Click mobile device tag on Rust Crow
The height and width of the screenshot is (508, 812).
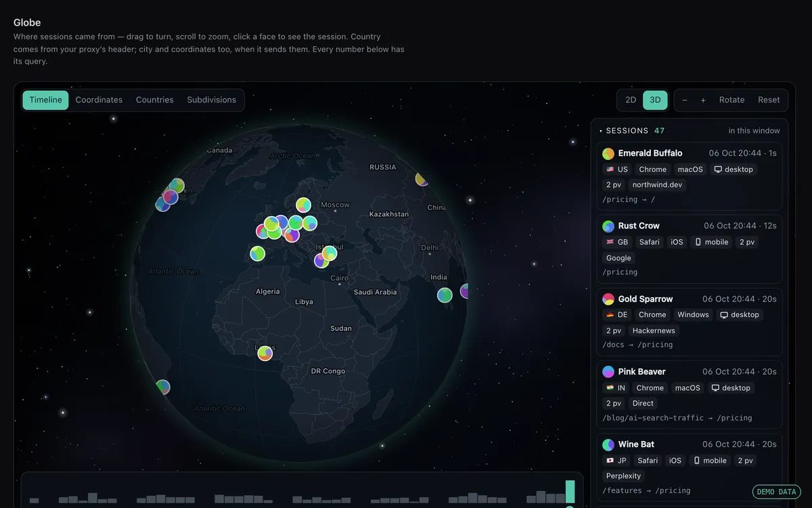711,242
